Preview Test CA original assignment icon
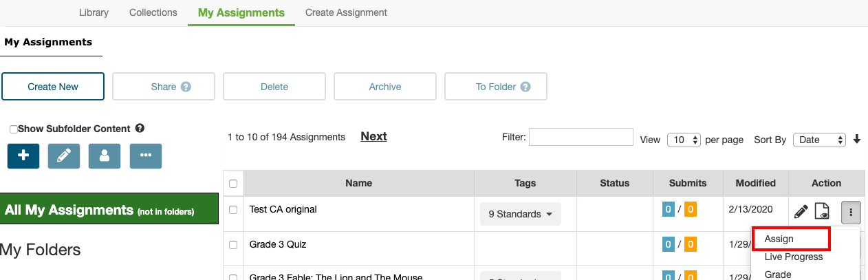 pyautogui.click(x=822, y=212)
